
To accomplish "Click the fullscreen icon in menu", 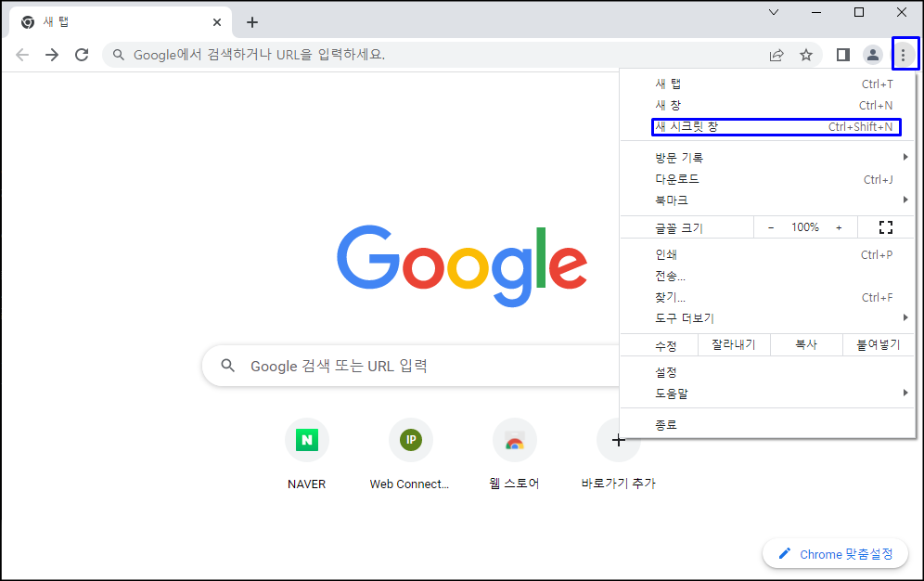I will coord(886,227).
